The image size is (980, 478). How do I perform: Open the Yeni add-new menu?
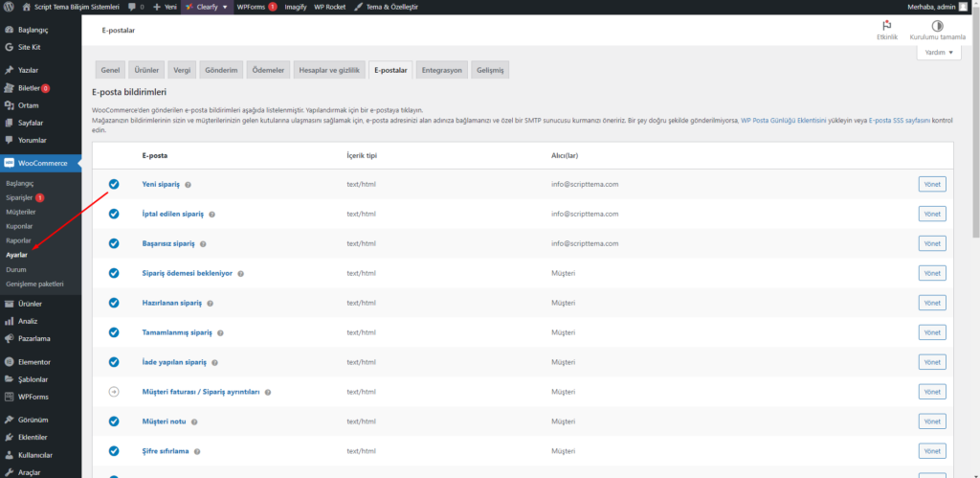[165, 7]
